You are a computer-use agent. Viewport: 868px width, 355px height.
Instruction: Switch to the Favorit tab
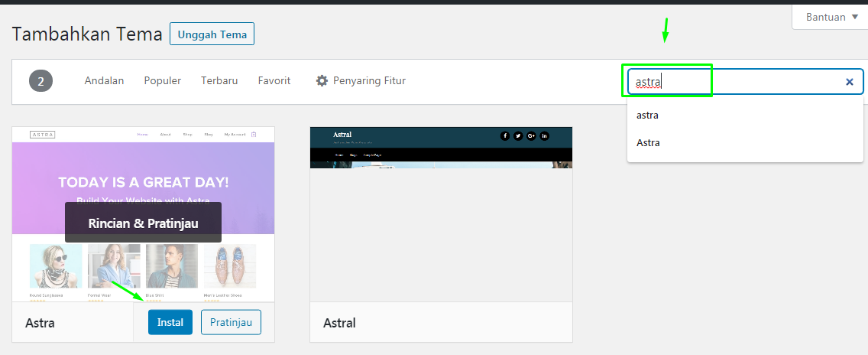(x=274, y=81)
